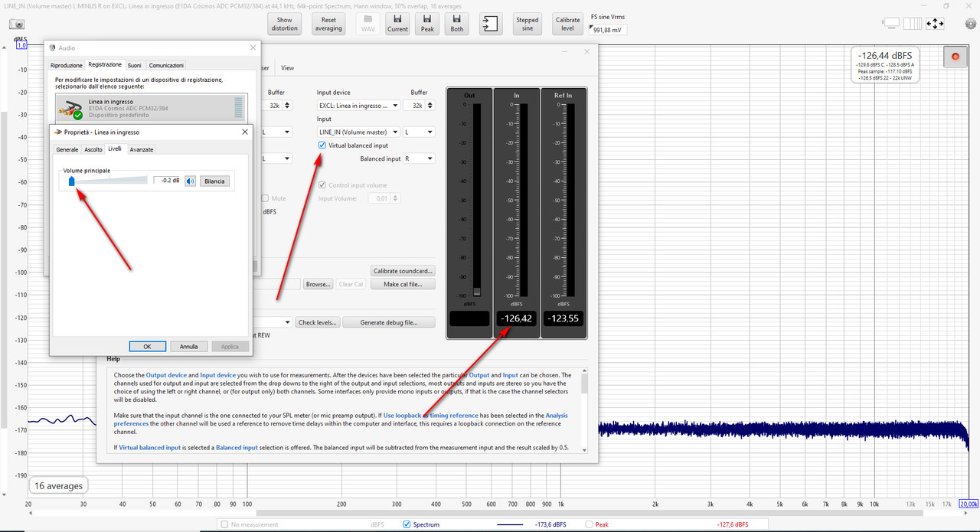Click Calibrate level button
Viewport: 980px width, 532px height.
[567, 24]
